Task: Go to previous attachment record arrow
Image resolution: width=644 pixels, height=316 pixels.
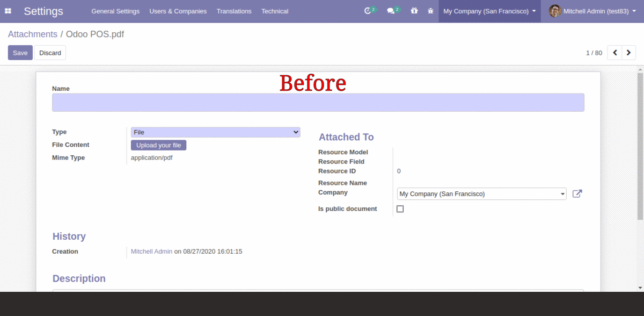Action: click(x=615, y=53)
